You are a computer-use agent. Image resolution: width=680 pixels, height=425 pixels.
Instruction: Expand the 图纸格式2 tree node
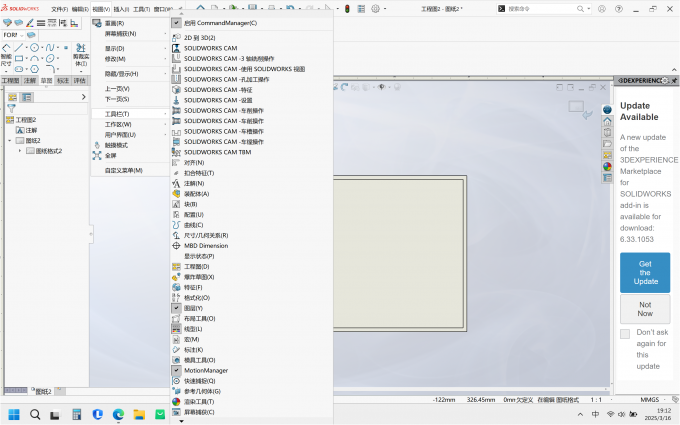point(20,151)
